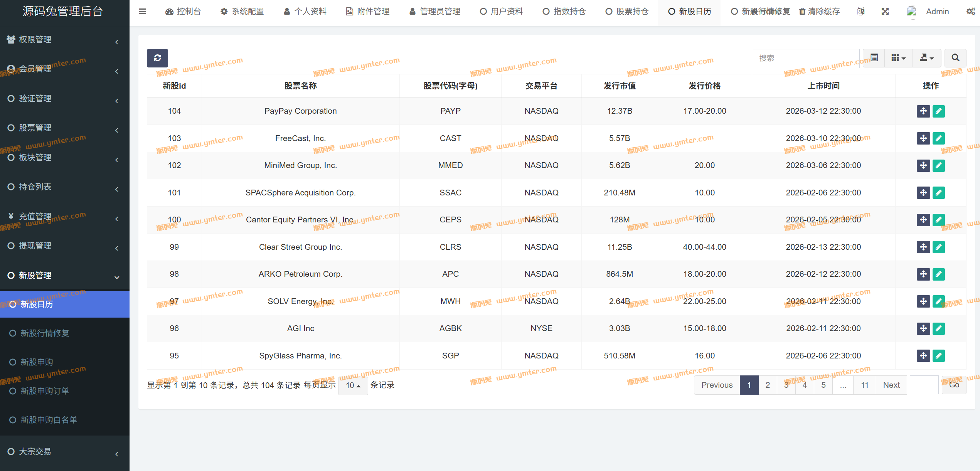Viewport: 980px width, 471px height.
Task: Click the magnifier search icon button
Action: pyautogui.click(x=955, y=58)
